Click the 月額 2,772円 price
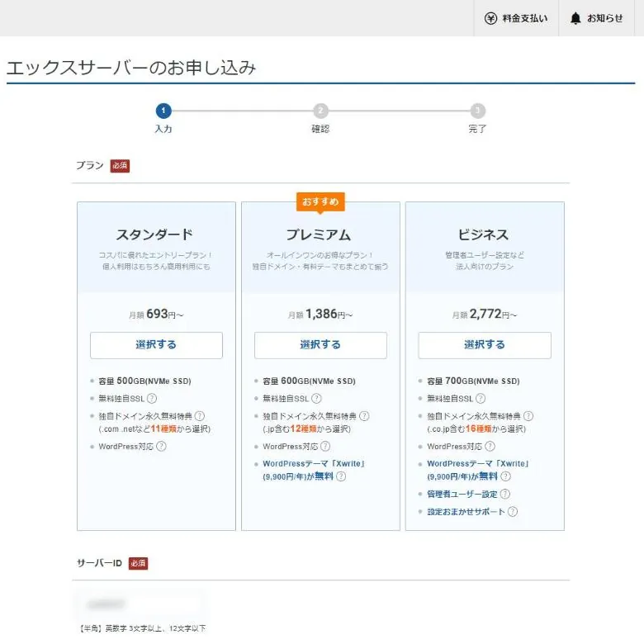The height and width of the screenshot is (644, 644). point(485,315)
